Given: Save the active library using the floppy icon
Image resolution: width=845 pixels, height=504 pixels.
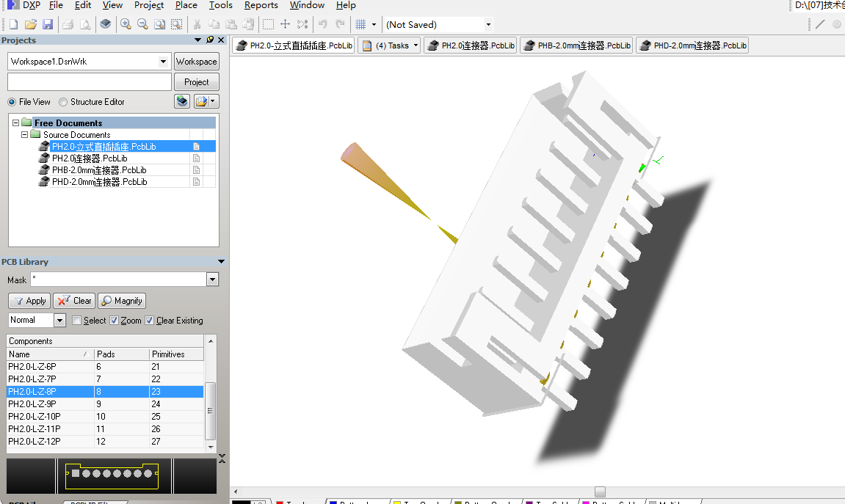Looking at the screenshot, I should point(48,24).
